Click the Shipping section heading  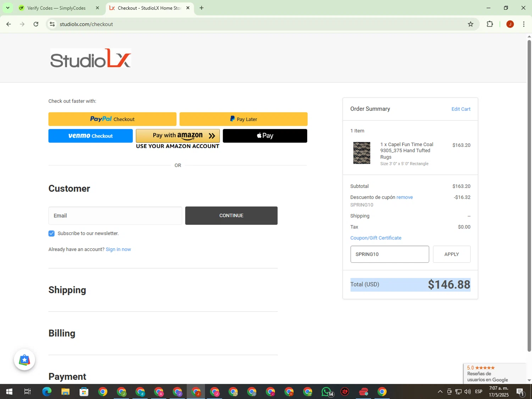[x=67, y=290]
